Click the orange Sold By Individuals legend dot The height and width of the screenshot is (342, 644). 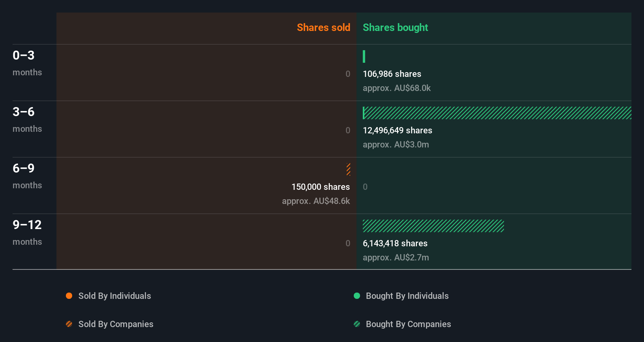pos(69,296)
